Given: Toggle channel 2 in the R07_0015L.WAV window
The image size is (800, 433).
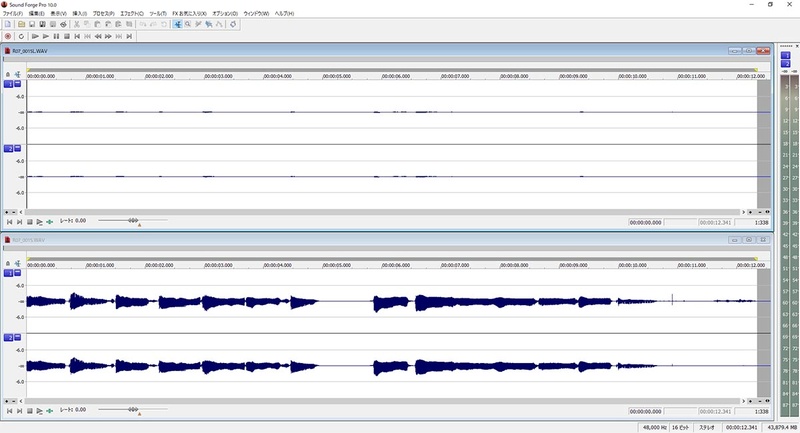Looking at the screenshot, I should click(9, 148).
